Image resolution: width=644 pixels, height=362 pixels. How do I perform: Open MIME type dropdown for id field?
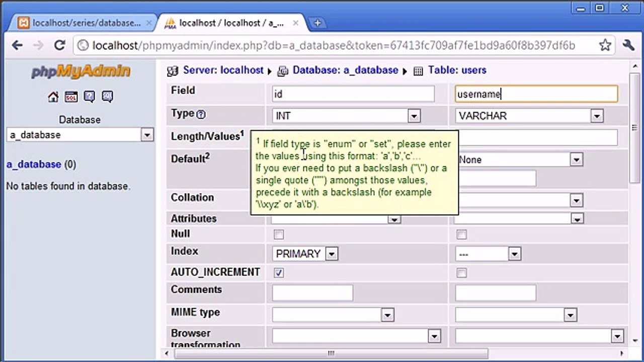coord(333,315)
